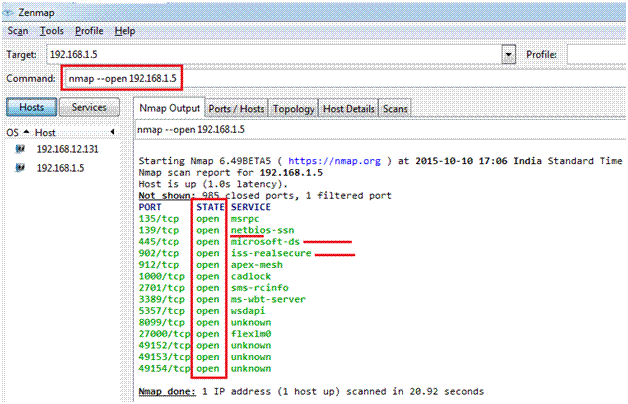Click the '445/tcp' port entry
628x404 pixels.
[159, 242]
